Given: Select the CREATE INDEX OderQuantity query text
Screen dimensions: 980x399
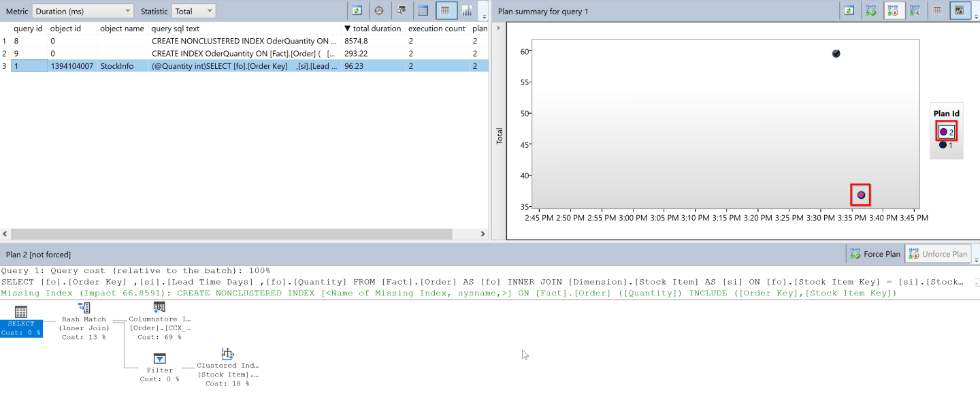Looking at the screenshot, I should pos(244,53).
